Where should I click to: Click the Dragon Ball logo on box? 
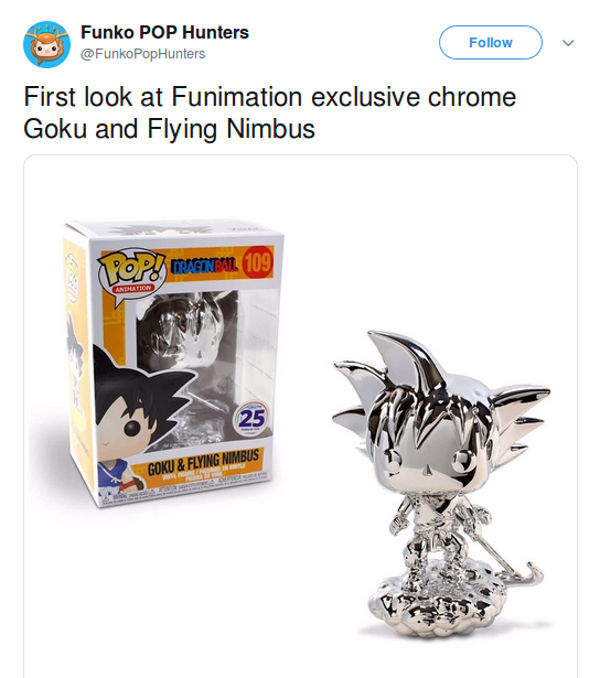pyautogui.click(x=206, y=265)
